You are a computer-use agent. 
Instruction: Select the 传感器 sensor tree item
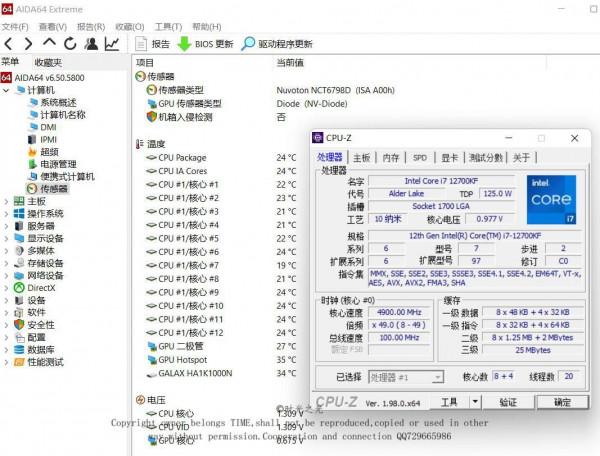[54, 189]
